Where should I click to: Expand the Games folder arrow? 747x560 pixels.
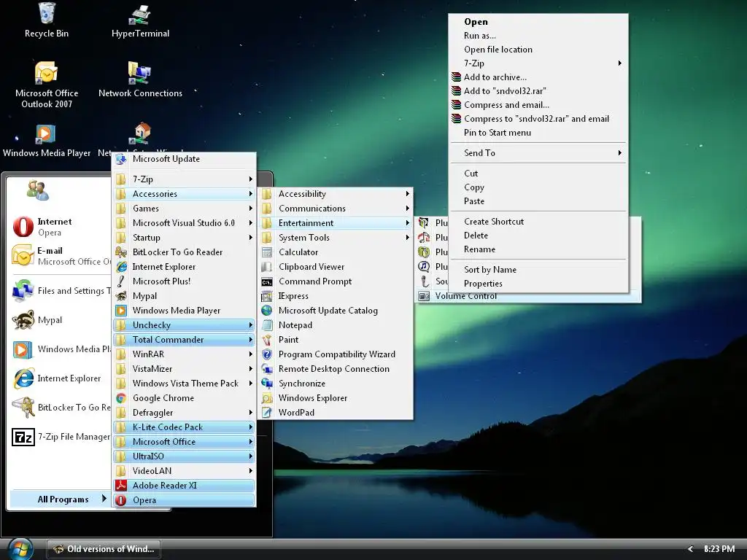251,209
